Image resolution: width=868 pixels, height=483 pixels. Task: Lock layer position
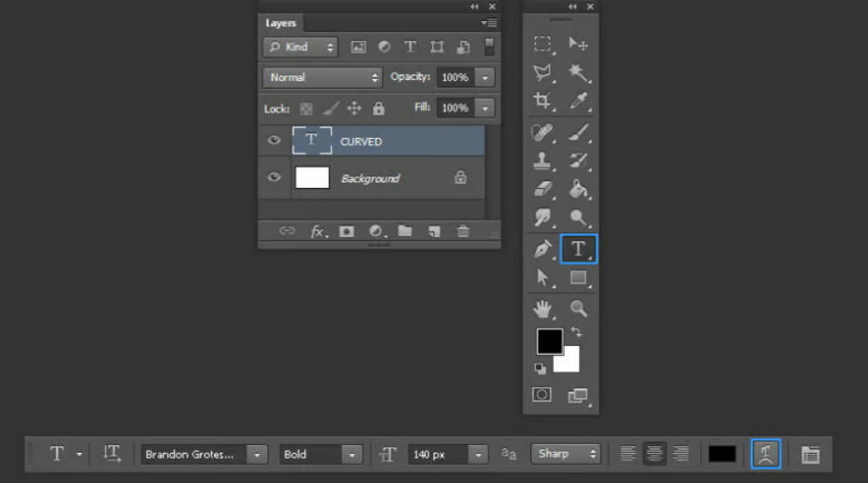[354, 108]
